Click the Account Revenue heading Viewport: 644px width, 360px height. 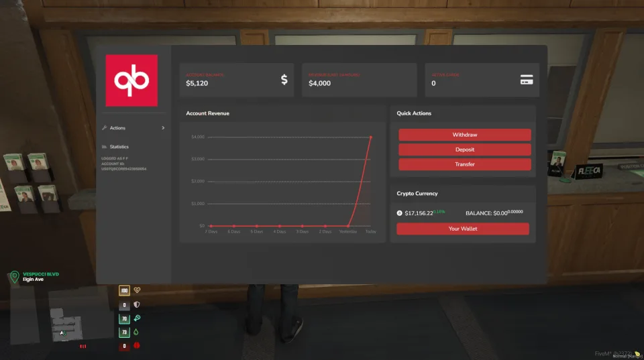[x=207, y=113]
